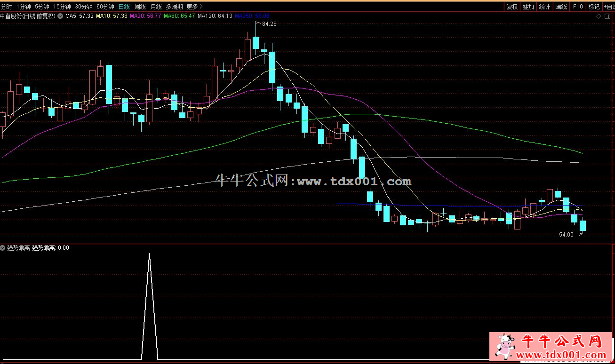Click the magenta MA20: 56.77 label
Screen dimensions: 615x364
145,16
